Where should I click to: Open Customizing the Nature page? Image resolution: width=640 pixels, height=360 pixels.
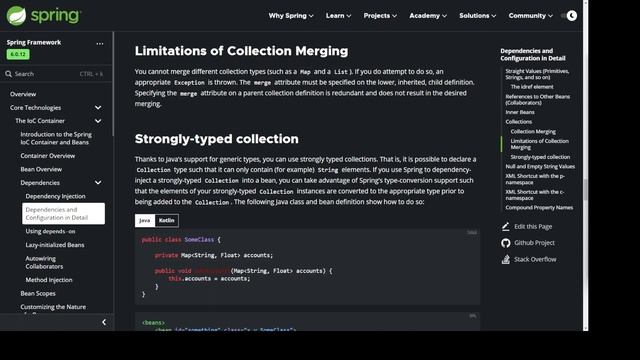pyautogui.click(x=53, y=307)
